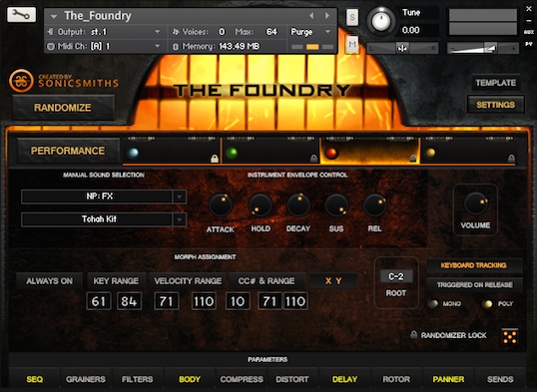This screenshot has height=392, width=537.
Task: Select the Mono voice mode
Action: pyautogui.click(x=433, y=303)
